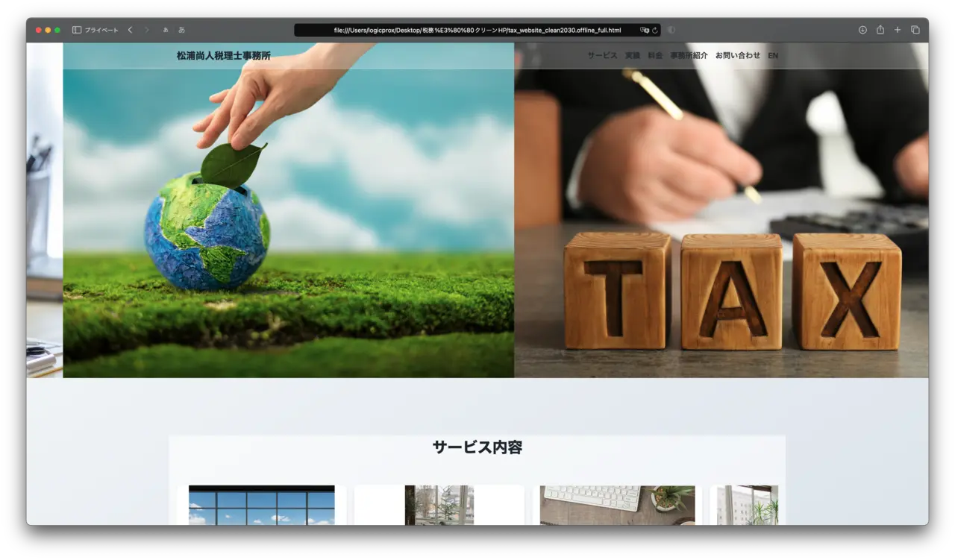
Task: Go back to the previous page
Action: (x=130, y=30)
